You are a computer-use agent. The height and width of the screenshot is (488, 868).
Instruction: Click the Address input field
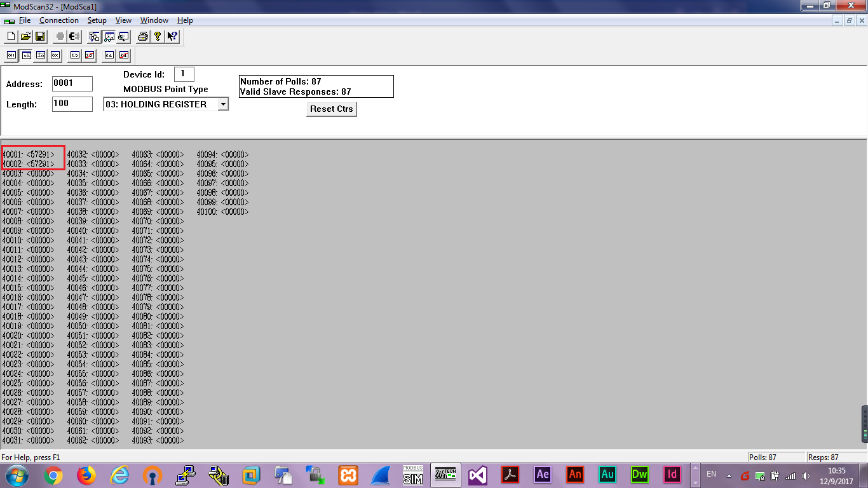(x=72, y=84)
